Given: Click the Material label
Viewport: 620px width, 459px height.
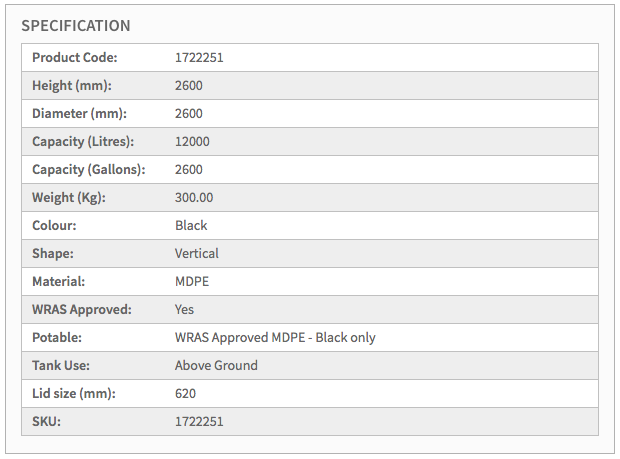Looking at the screenshot, I should click(x=58, y=282).
